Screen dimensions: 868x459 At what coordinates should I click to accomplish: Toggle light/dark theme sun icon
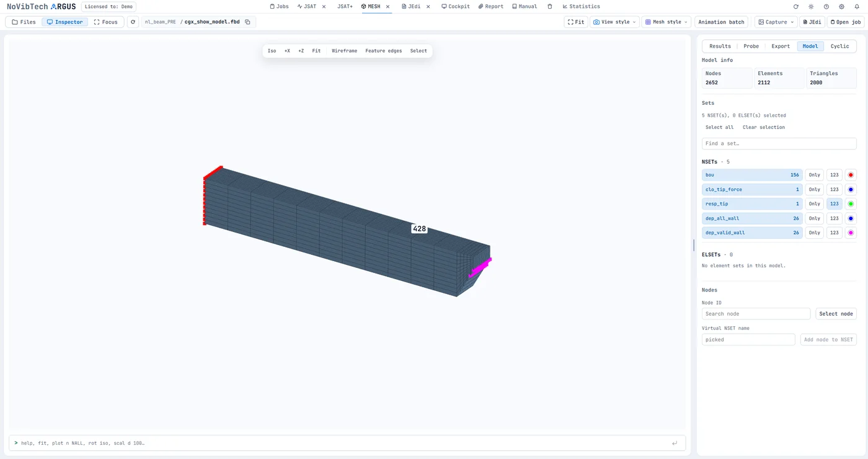[x=811, y=7]
